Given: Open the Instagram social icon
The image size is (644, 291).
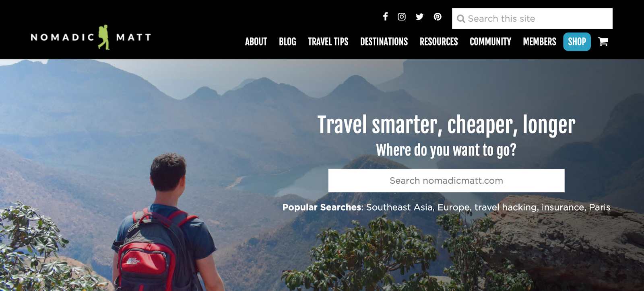Looking at the screenshot, I should pos(402,16).
